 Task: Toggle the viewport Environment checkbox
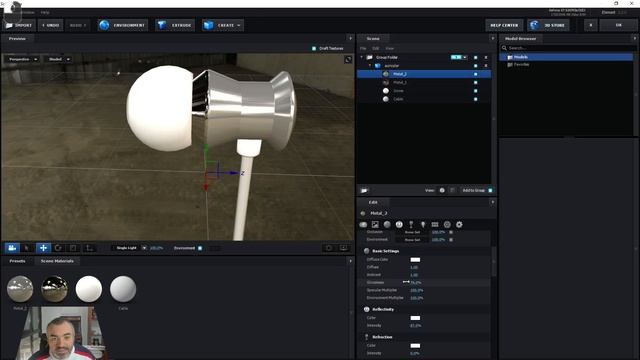(x=200, y=248)
